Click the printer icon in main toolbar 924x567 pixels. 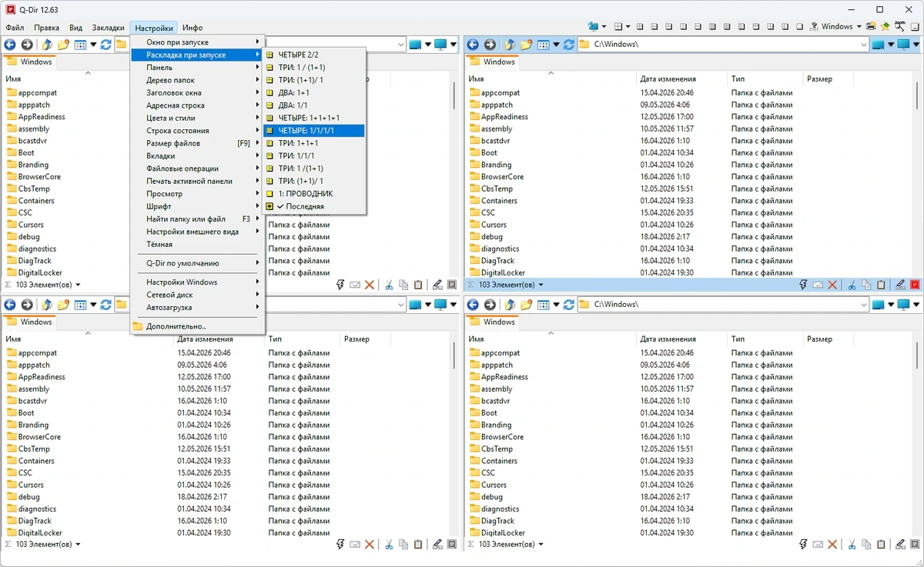(871, 26)
